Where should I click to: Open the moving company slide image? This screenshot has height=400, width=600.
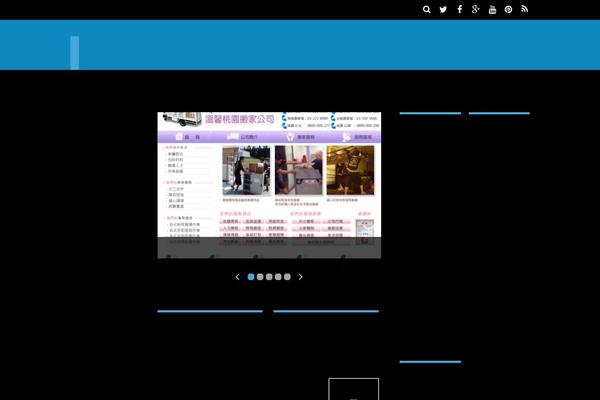click(x=269, y=185)
